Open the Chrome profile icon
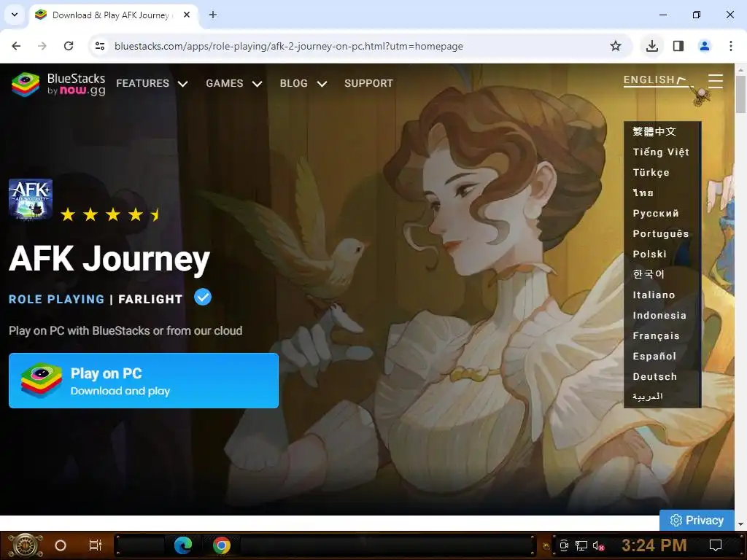This screenshot has width=747, height=560. (705, 46)
